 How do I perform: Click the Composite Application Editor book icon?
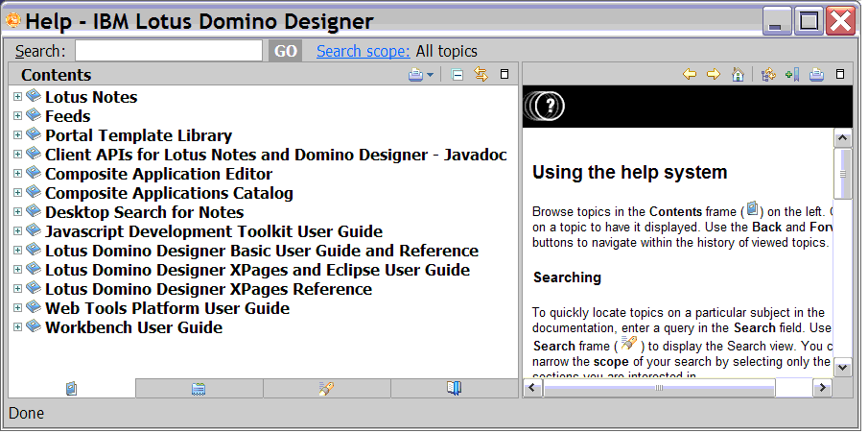(34, 173)
